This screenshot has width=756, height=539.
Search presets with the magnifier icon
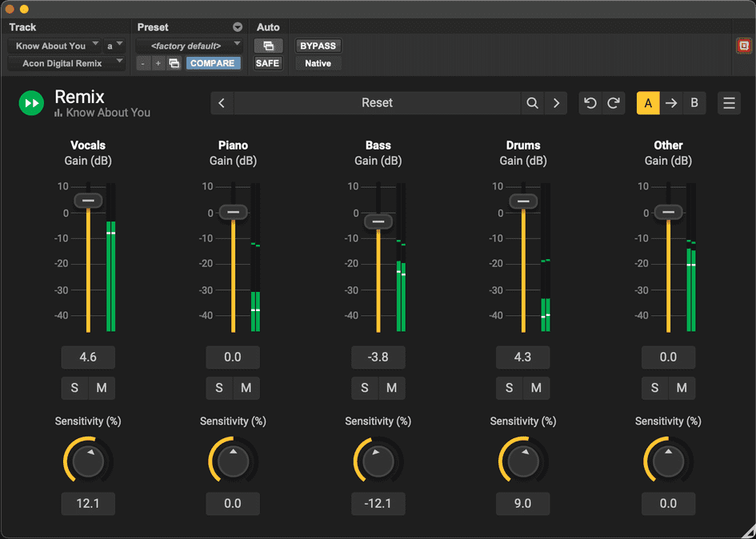(532, 102)
